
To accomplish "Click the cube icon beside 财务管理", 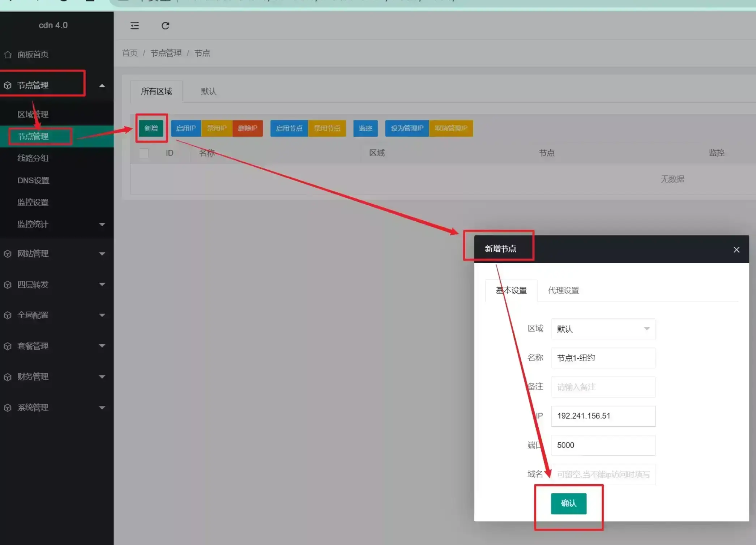I will click(8, 377).
